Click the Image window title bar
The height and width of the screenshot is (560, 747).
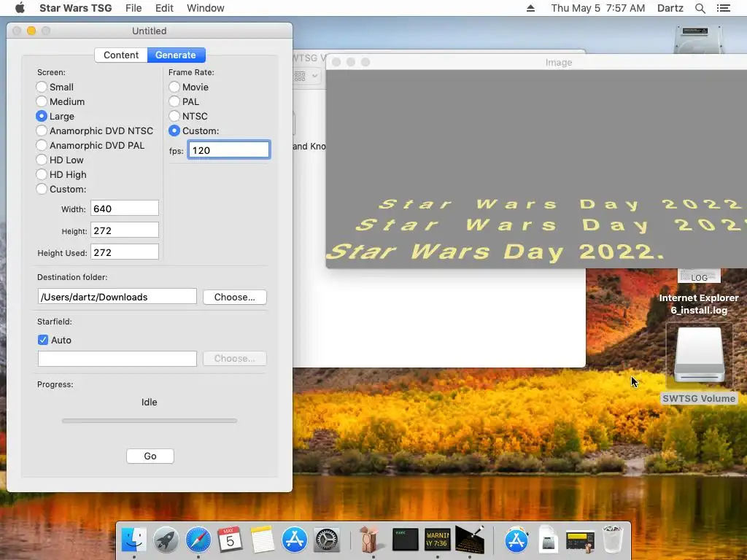(536, 63)
